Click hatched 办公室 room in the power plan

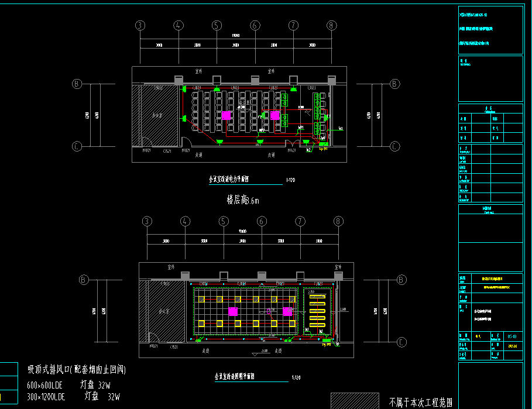156,116
